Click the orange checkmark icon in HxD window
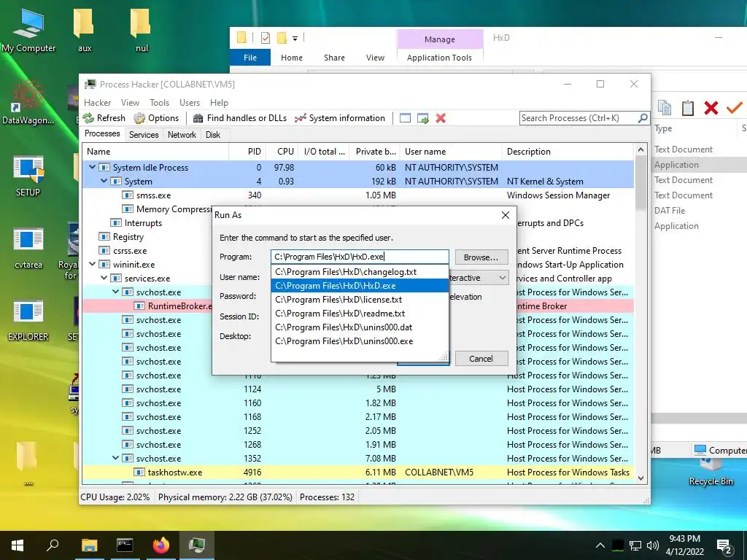 pos(734,108)
